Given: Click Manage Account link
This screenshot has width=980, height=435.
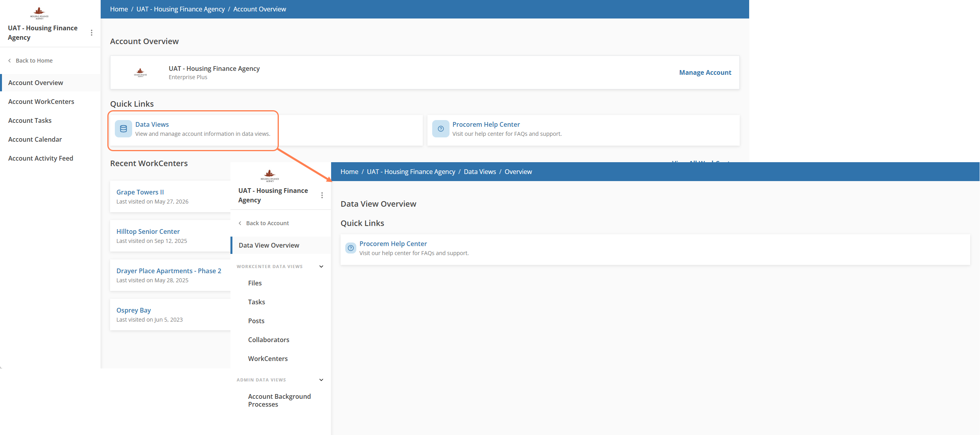Looking at the screenshot, I should (x=705, y=72).
